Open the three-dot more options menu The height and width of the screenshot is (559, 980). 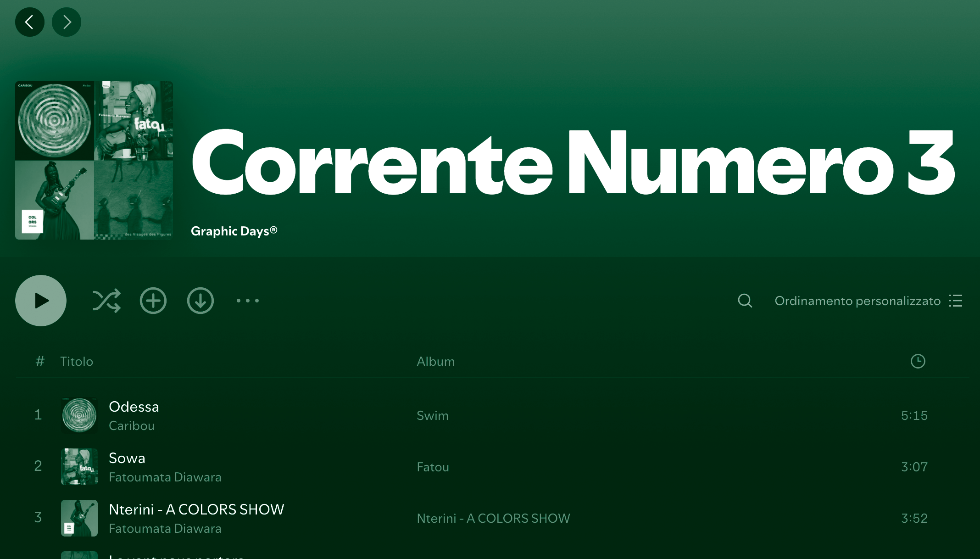point(248,301)
